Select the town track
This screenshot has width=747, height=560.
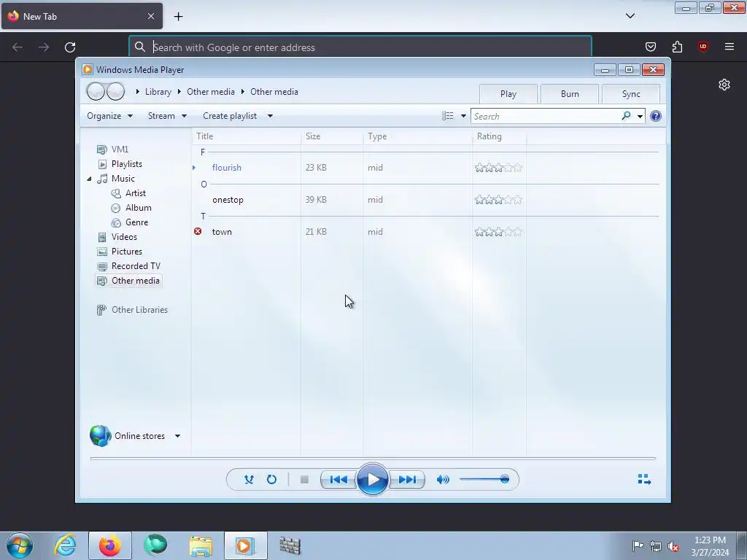[222, 232]
